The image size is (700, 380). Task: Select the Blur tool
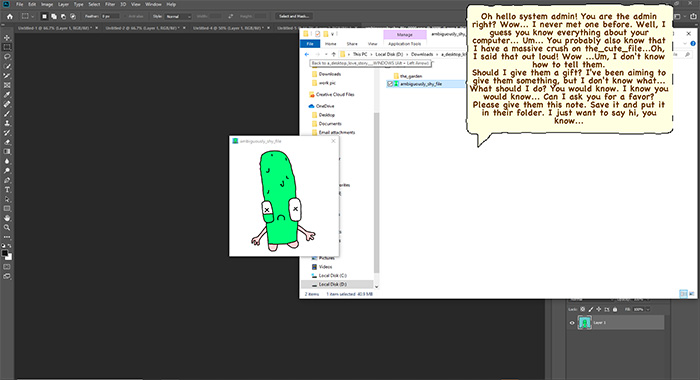coord(7,161)
